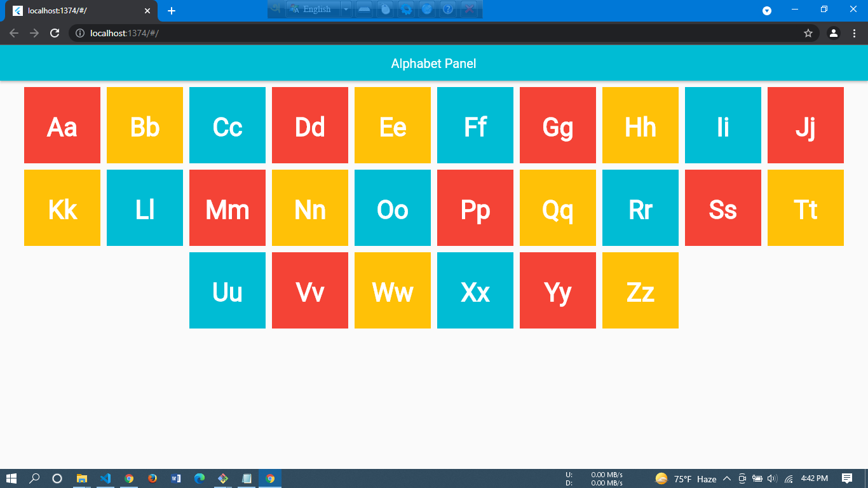Image resolution: width=868 pixels, height=488 pixels.
Task: Open settings via the gear on the language toolbar
Action: click(x=406, y=9)
